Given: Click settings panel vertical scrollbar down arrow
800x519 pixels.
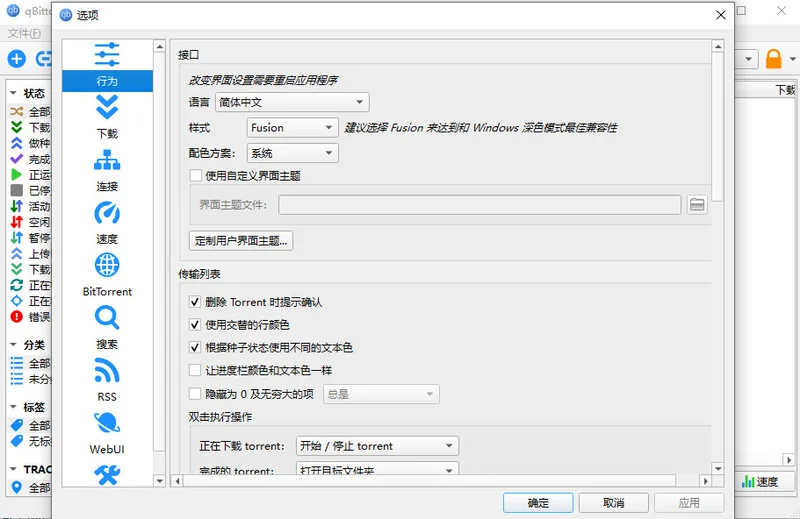Looking at the screenshot, I should (718, 468).
